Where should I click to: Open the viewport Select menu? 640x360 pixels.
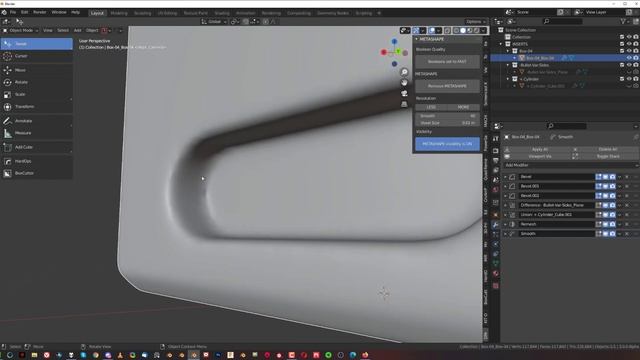pos(63,31)
